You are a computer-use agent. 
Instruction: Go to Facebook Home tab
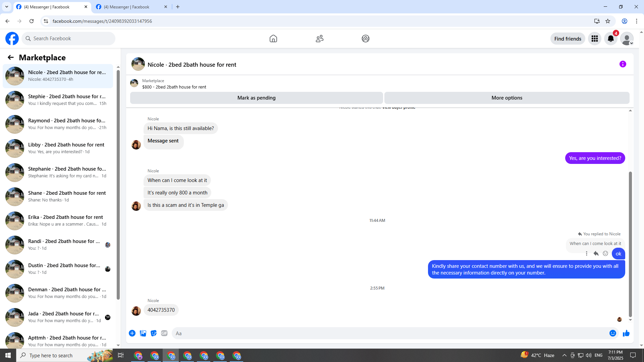[273, 39]
